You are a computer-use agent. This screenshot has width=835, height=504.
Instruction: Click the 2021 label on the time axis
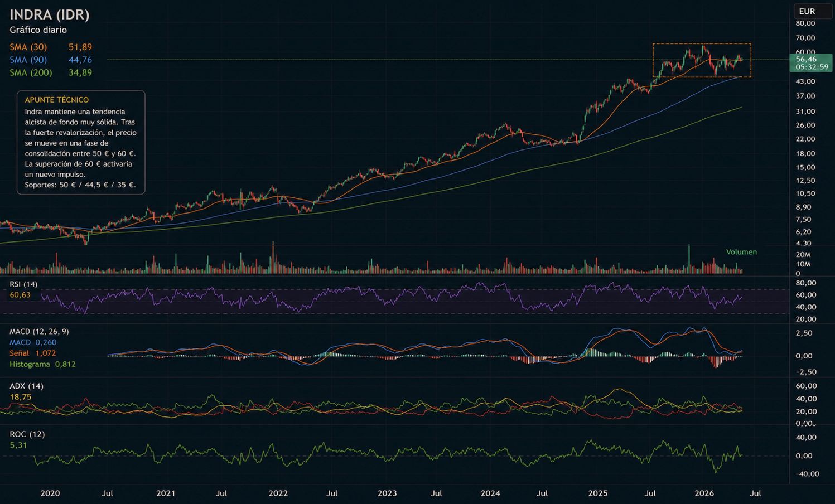(166, 493)
